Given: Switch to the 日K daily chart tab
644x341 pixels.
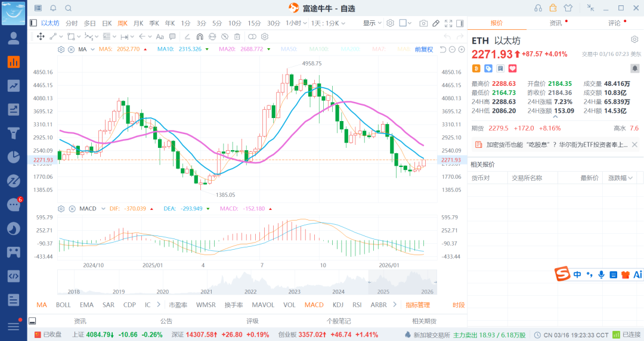Looking at the screenshot, I should [x=107, y=23].
